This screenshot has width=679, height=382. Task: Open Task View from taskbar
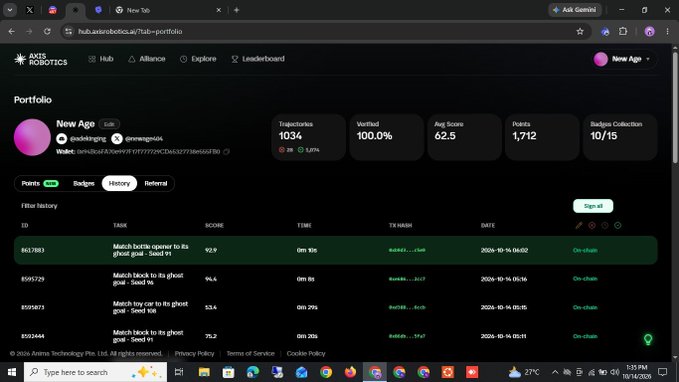pyautogui.click(x=179, y=372)
